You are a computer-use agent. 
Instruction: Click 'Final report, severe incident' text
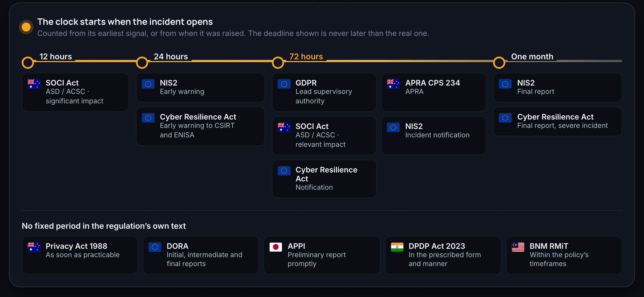click(562, 126)
